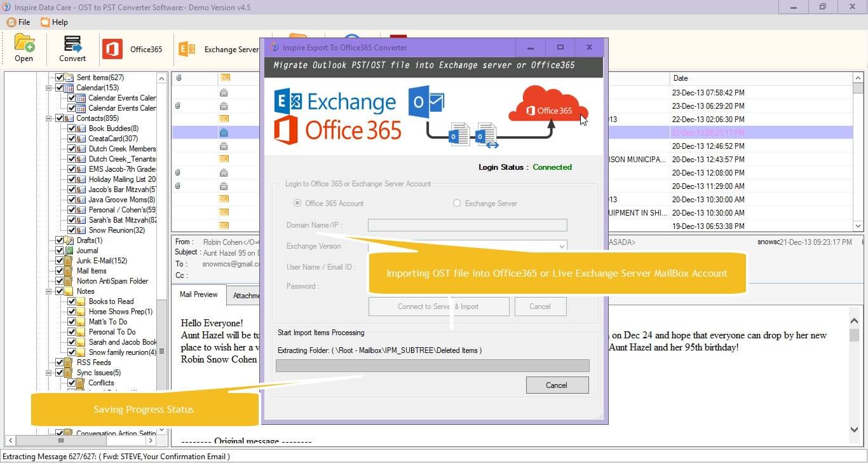Click the envelope icon of the 23-Dec-13 06:29:20 PM message

[224, 106]
